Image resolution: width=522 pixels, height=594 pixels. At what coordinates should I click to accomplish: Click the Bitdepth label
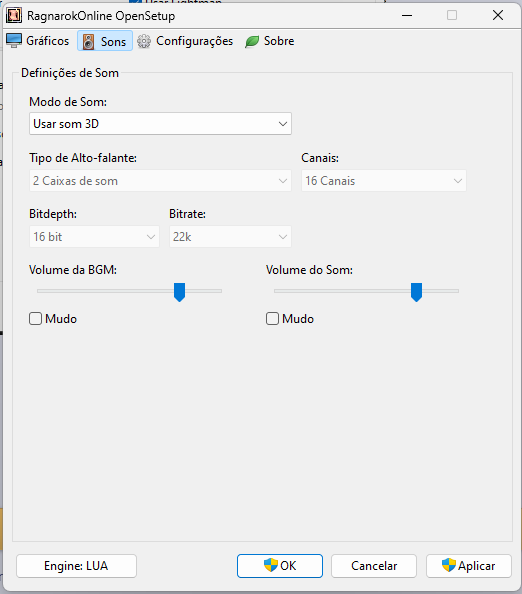point(53,214)
